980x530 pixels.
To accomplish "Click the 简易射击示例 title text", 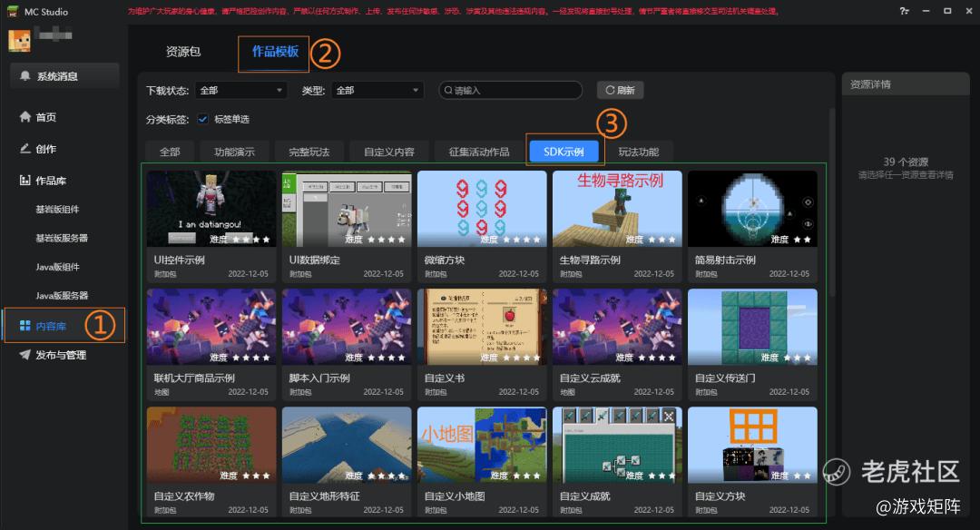I will click(725, 260).
